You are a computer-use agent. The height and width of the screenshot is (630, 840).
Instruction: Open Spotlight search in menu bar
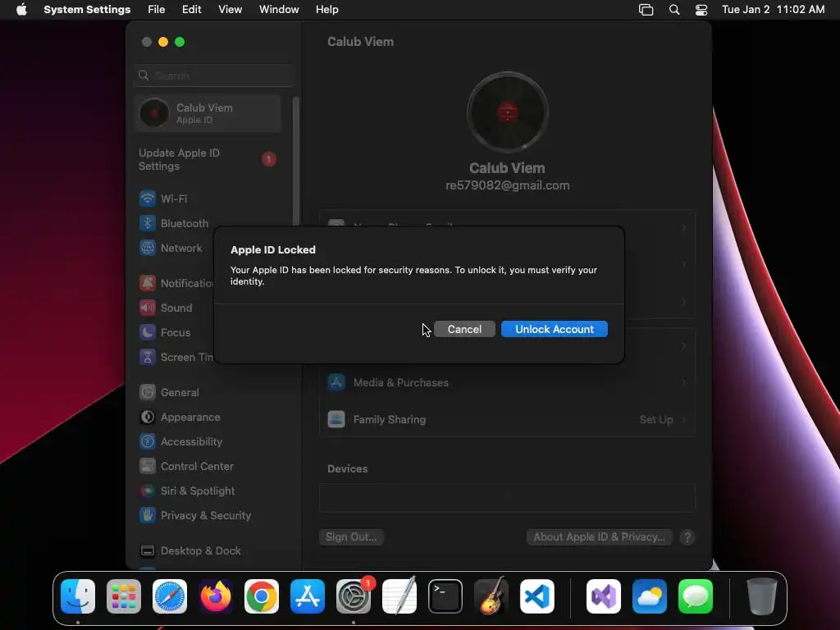(x=674, y=10)
